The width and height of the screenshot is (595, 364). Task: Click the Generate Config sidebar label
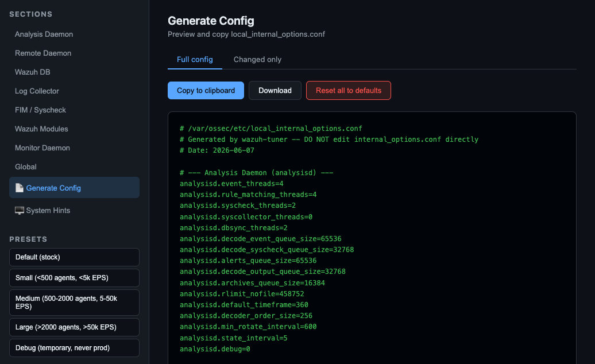point(53,188)
